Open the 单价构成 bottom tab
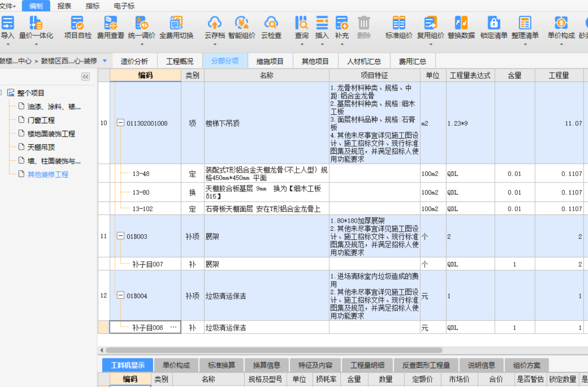Image resolution: width=588 pixels, height=387 pixels. click(x=176, y=365)
